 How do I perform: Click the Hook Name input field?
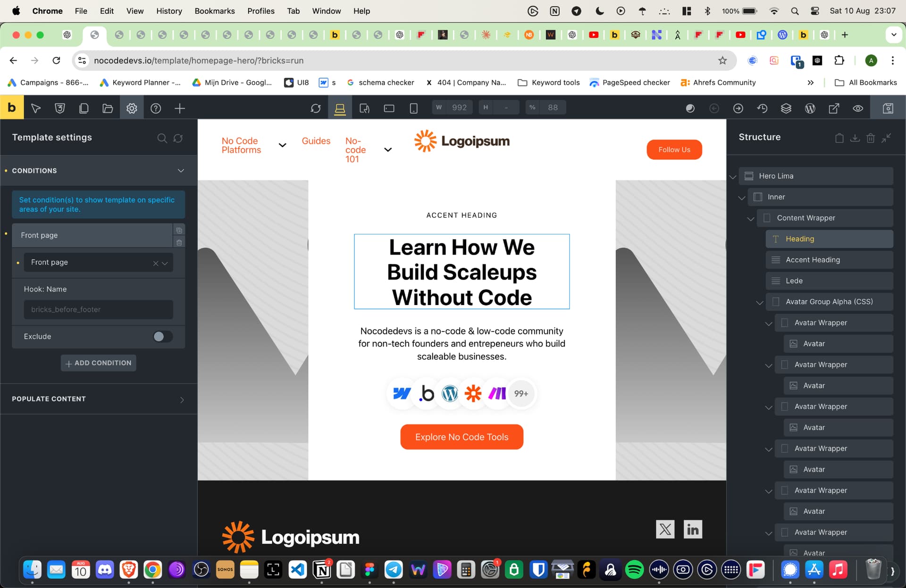[99, 309]
